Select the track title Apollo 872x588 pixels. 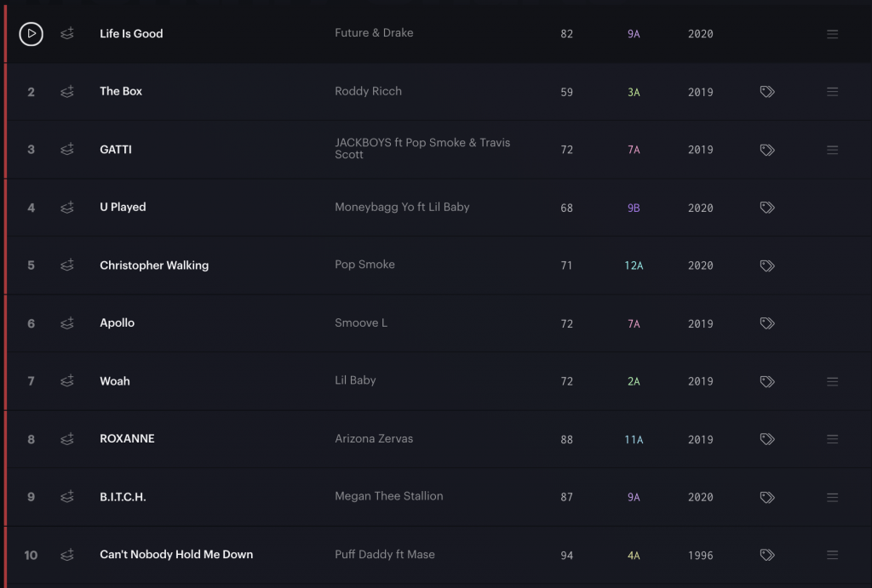pyautogui.click(x=117, y=323)
